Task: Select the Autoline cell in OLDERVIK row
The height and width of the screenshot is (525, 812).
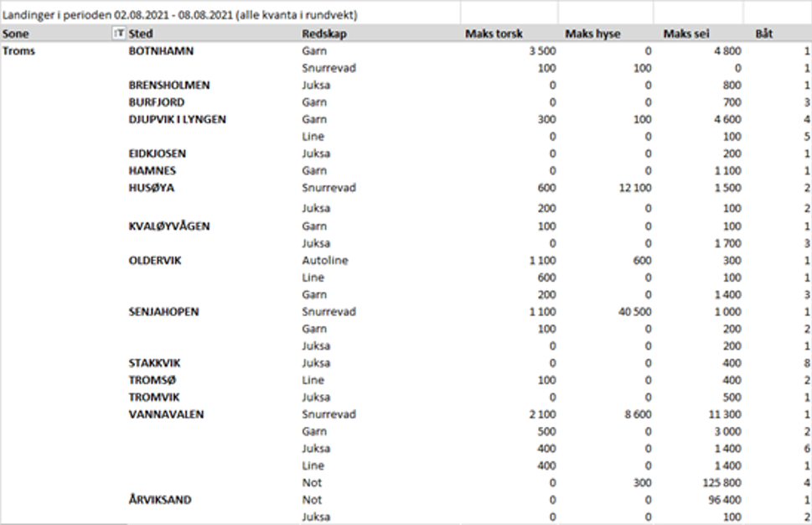Action: coord(323,261)
